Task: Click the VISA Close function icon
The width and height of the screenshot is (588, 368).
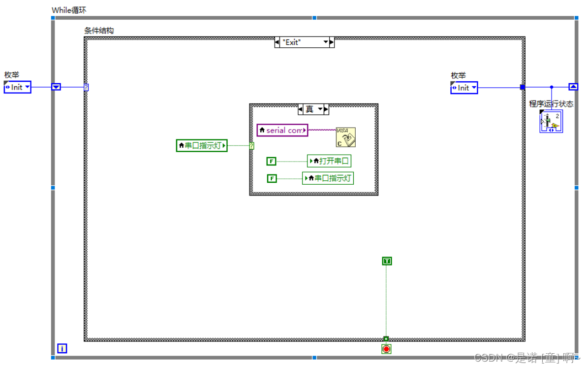Action: [345, 137]
